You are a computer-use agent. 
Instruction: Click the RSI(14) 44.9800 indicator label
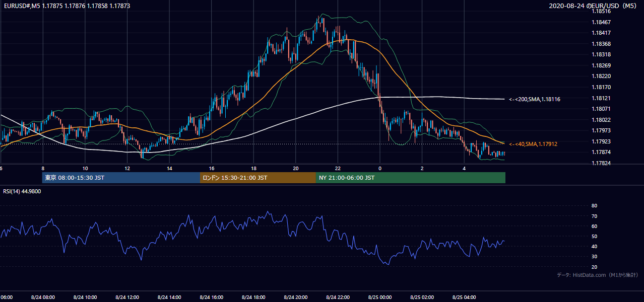pyautogui.click(x=22, y=191)
